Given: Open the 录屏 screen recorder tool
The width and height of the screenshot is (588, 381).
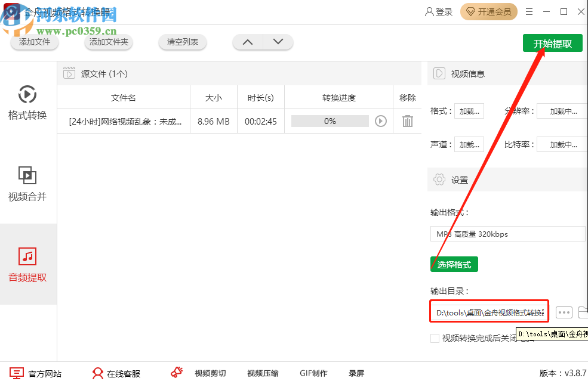Looking at the screenshot, I should click(x=356, y=373).
